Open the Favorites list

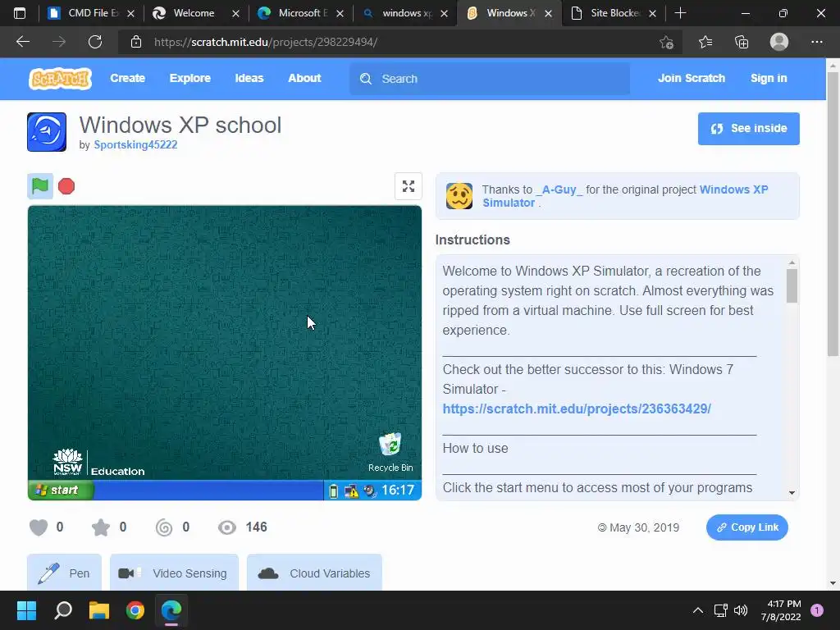coord(705,42)
